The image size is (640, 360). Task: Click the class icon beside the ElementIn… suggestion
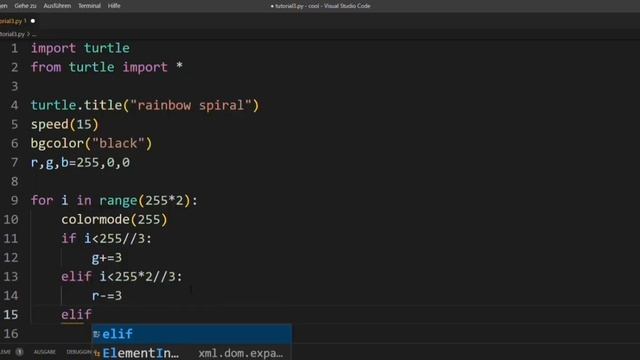[97, 353]
